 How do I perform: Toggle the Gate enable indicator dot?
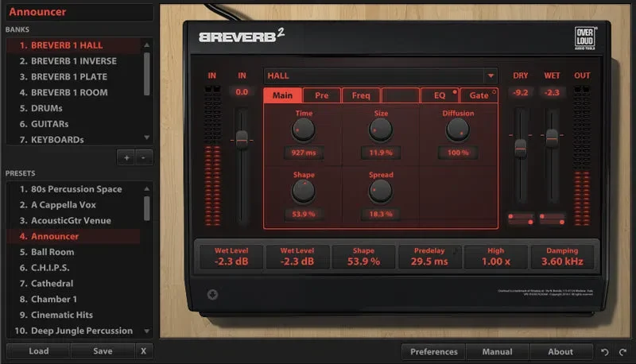pos(494,92)
